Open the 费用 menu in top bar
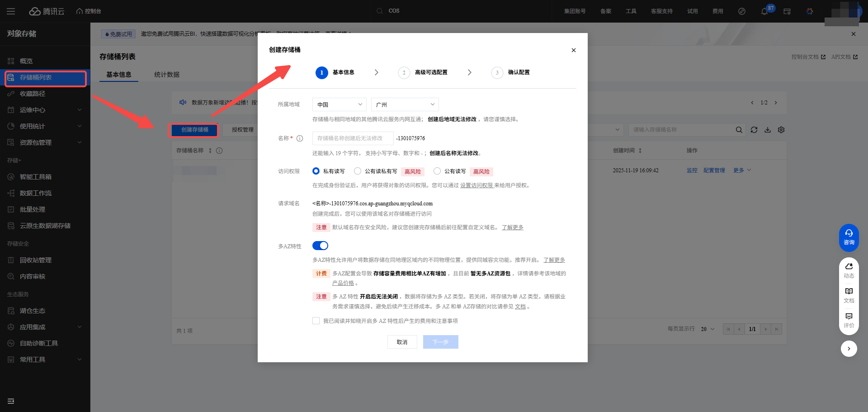Screen dimensions: 868x412 pos(717,11)
